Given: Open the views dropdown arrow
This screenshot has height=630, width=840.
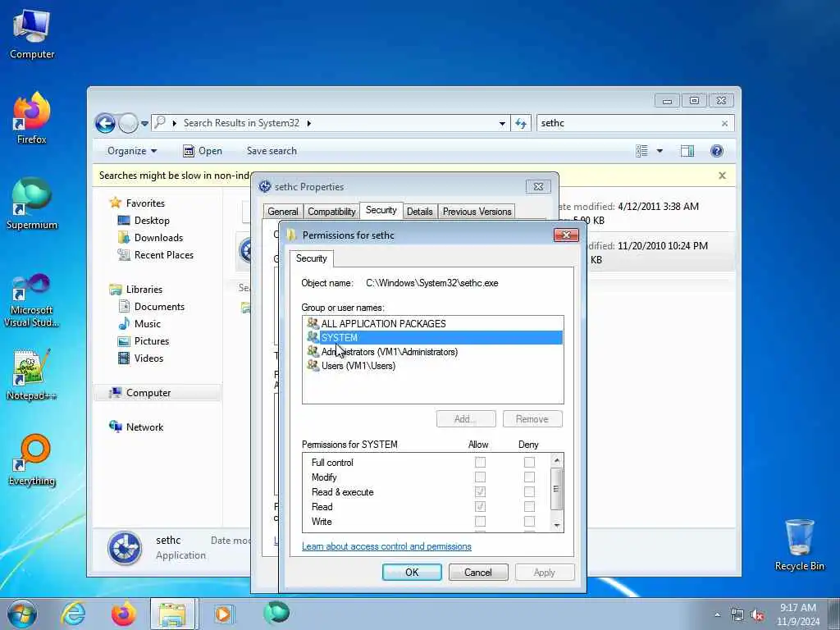Looking at the screenshot, I should tap(660, 151).
